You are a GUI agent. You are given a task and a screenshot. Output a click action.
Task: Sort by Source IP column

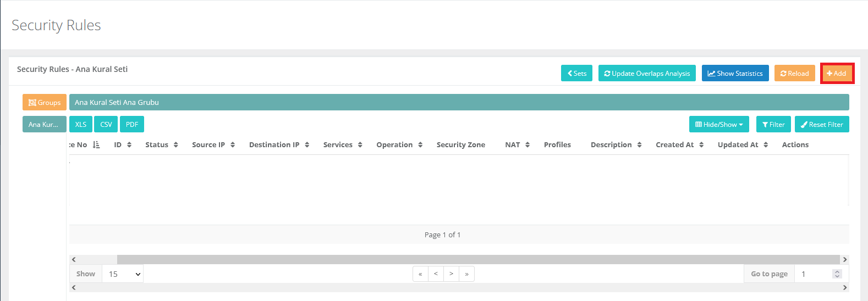pos(213,144)
